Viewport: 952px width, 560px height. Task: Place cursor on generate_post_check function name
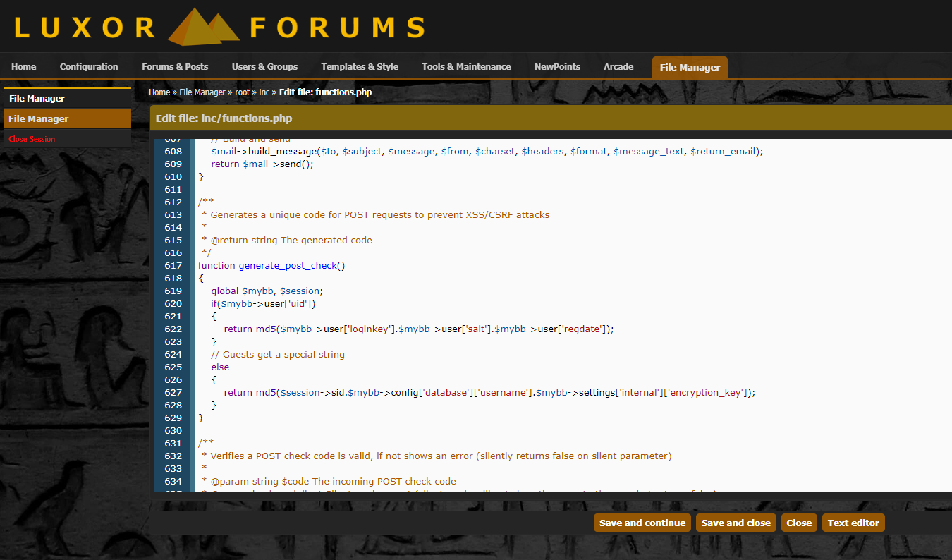(288, 266)
